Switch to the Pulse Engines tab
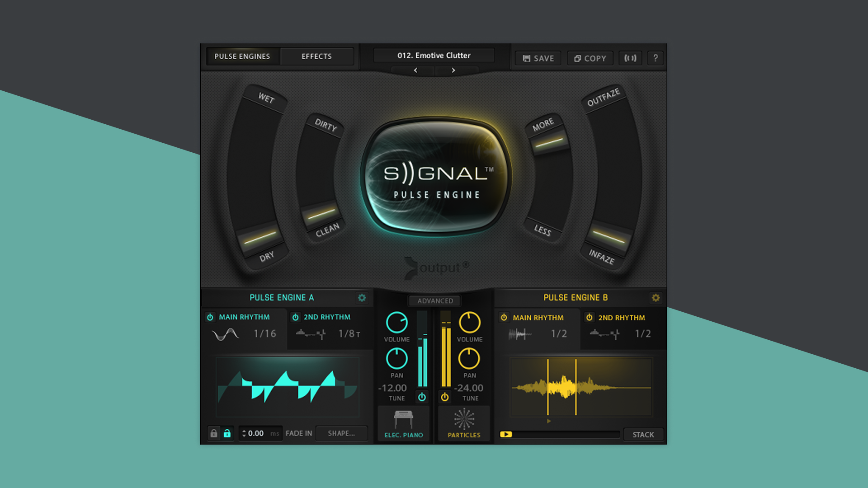 pyautogui.click(x=242, y=56)
